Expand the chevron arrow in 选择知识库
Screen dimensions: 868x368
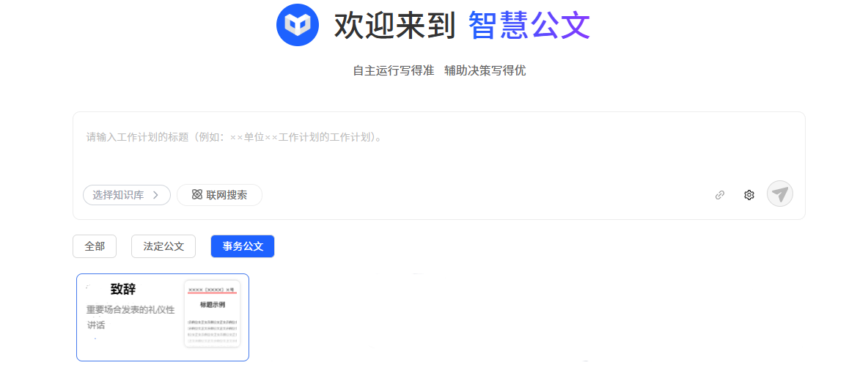coord(155,195)
